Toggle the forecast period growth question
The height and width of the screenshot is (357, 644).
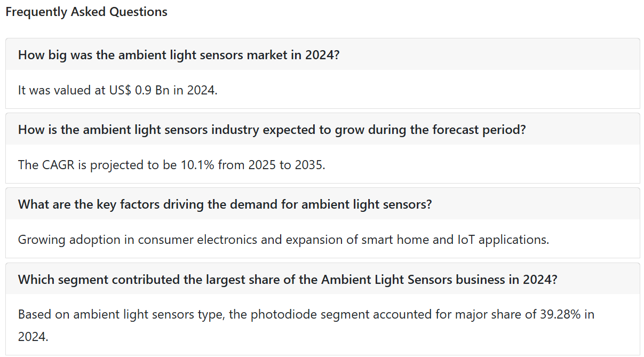click(322, 129)
